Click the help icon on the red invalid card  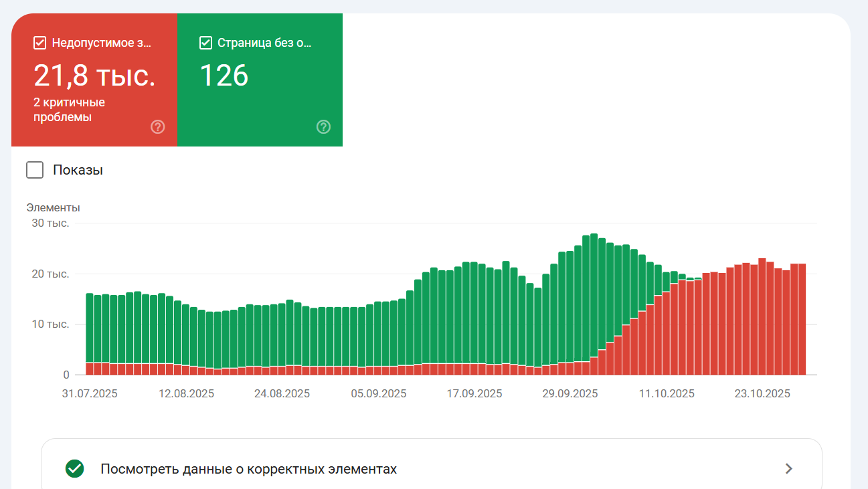click(158, 127)
